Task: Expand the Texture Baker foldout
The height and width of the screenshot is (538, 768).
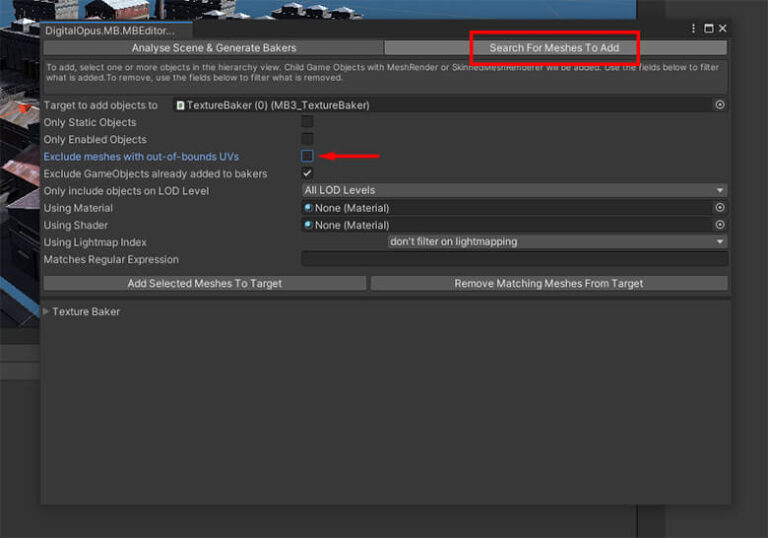Action: point(47,312)
